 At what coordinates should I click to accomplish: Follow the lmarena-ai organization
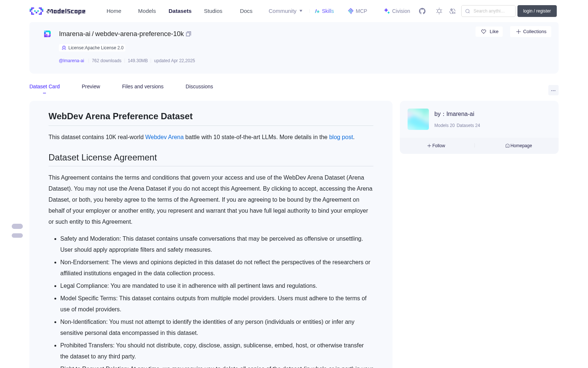(436, 146)
